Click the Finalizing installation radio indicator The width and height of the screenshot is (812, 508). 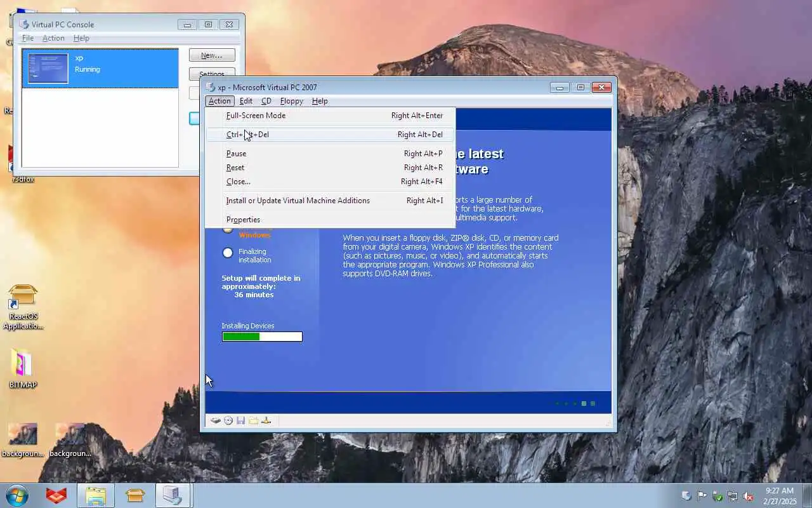click(228, 253)
